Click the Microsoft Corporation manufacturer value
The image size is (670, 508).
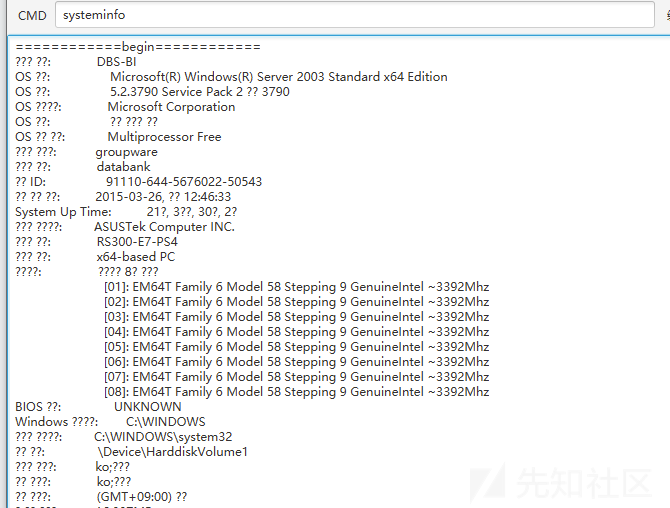(x=171, y=107)
